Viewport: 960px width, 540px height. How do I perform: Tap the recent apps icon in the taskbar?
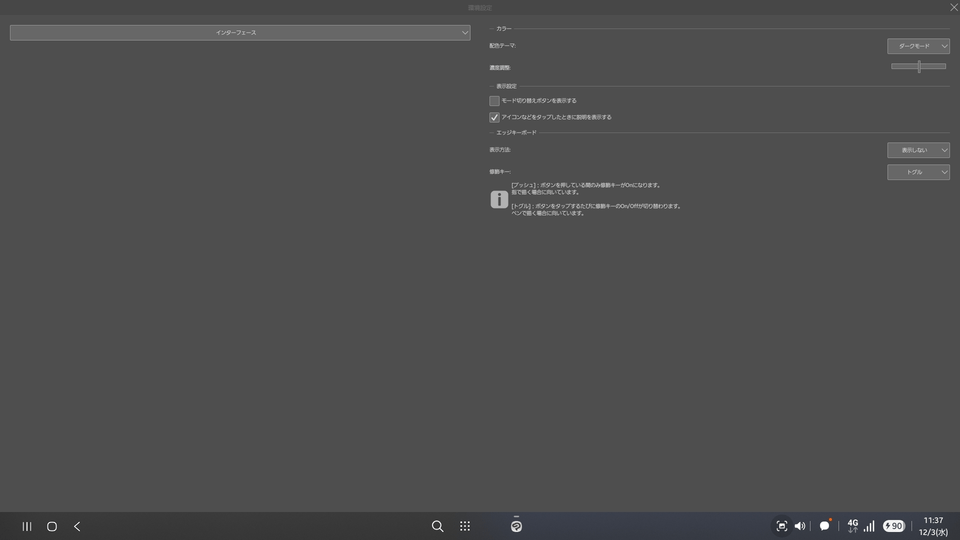(x=27, y=526)
